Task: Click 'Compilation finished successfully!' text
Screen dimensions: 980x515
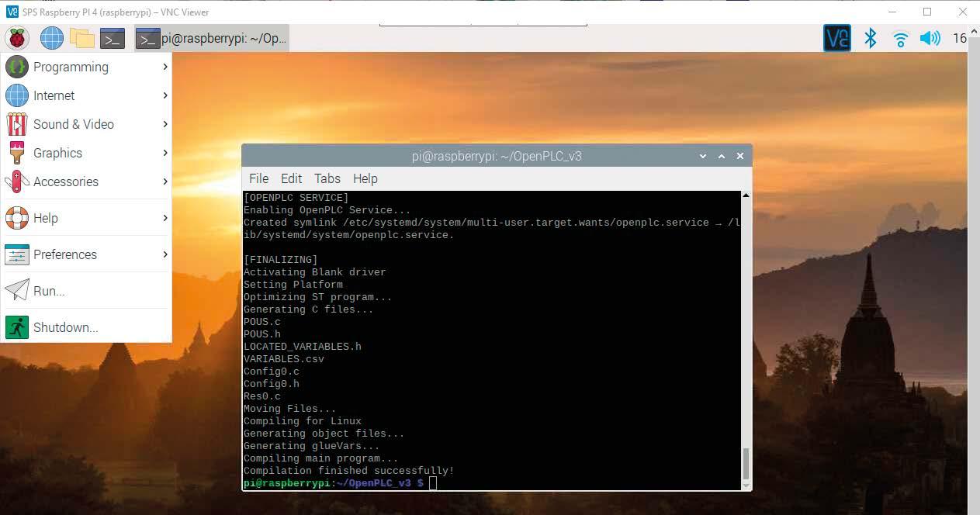Action: tap(349, 471)
